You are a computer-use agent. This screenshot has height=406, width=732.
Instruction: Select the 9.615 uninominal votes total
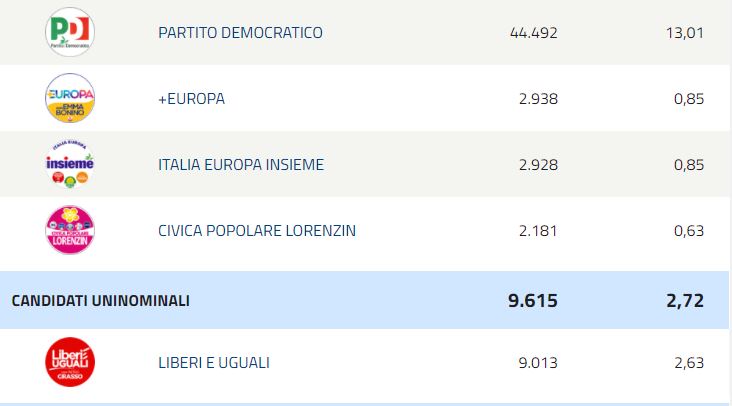click(533, 301)
